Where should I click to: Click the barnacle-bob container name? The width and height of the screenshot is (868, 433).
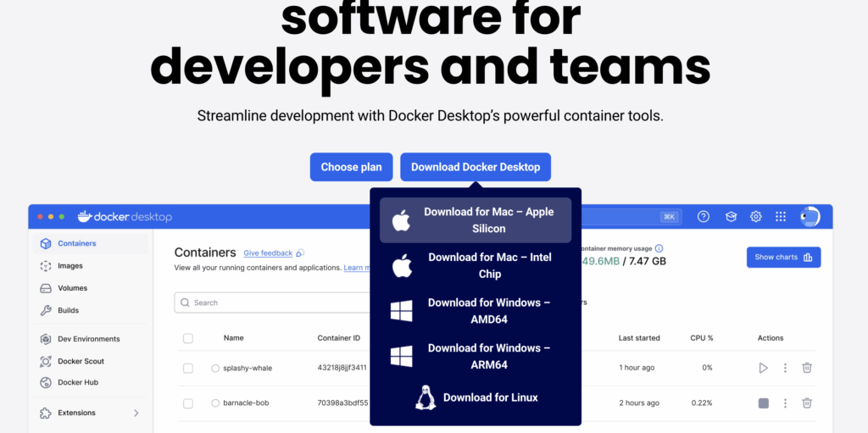[246, 403]
